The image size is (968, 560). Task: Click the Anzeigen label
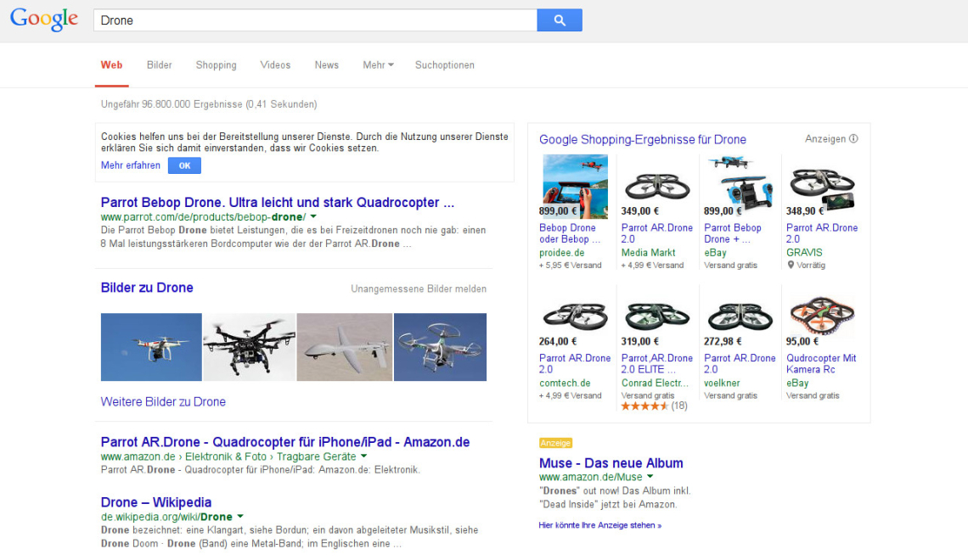pyautogui.click(x=824, y=139)
